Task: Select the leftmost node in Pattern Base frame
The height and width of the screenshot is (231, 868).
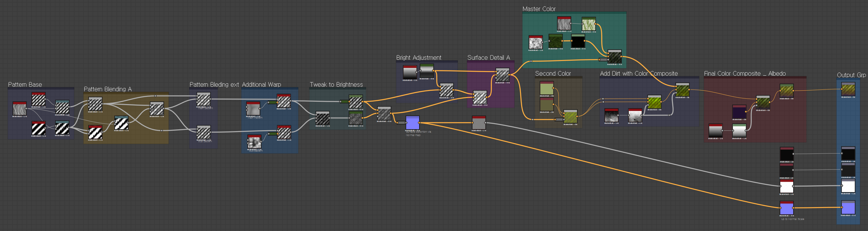Action: [20, 109]
